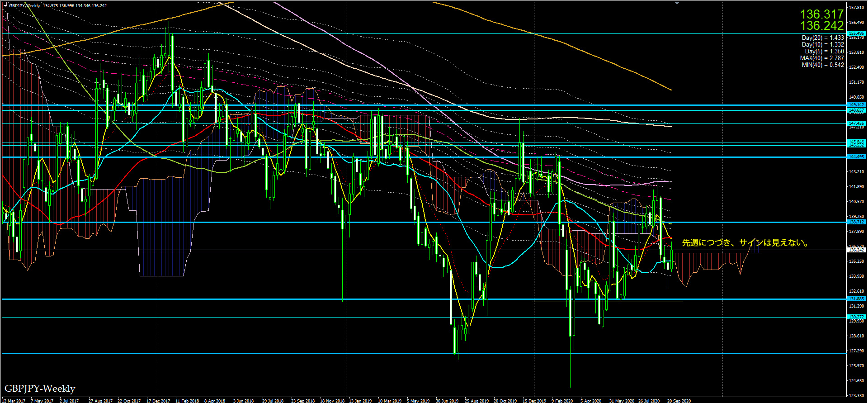Click the 22 Oct 2017 date label
The height and width of the screenshot is (403, 868).
point(129,401)
